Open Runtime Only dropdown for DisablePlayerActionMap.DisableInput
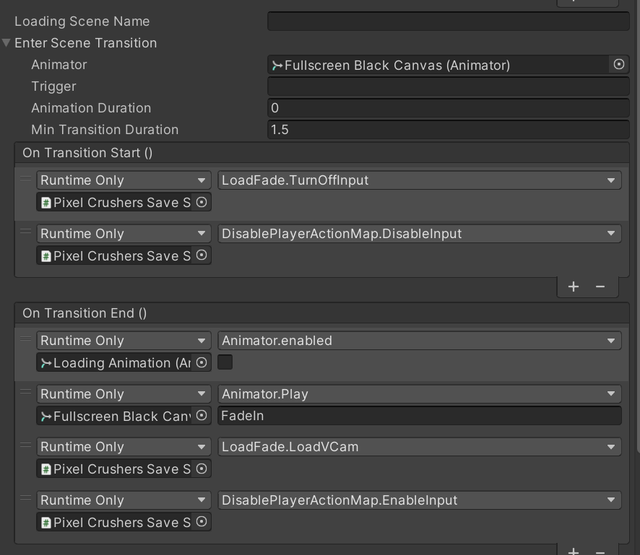 [x=124, y=234]
